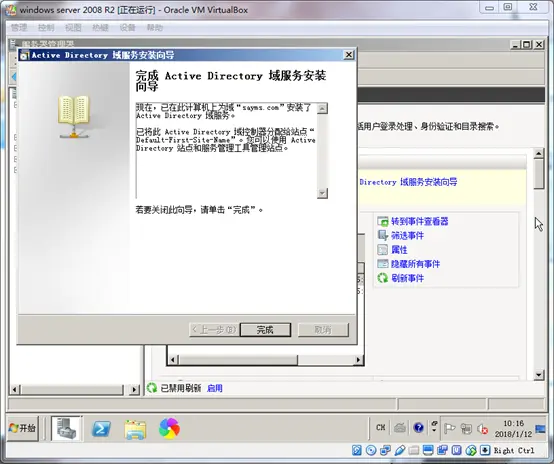Open the 开始 start menu
The width and height of the screenshot is (554, 464).
[x=22, y=428]
